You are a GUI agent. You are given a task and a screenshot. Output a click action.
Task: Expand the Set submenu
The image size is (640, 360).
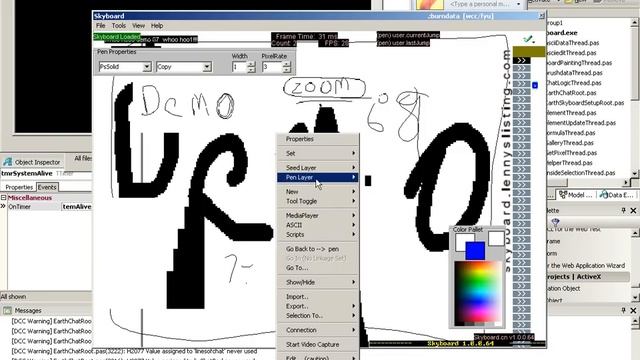(x=318, y=153)
